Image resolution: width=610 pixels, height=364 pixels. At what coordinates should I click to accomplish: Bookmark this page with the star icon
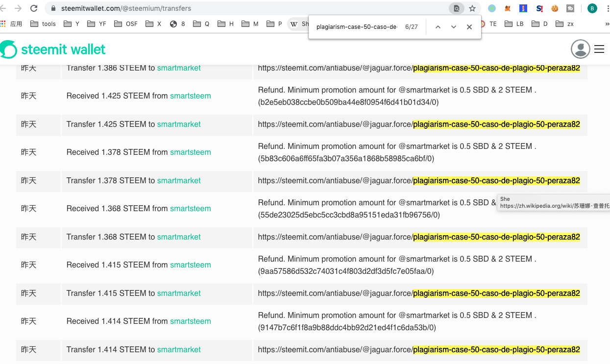[x=472, y=8]
